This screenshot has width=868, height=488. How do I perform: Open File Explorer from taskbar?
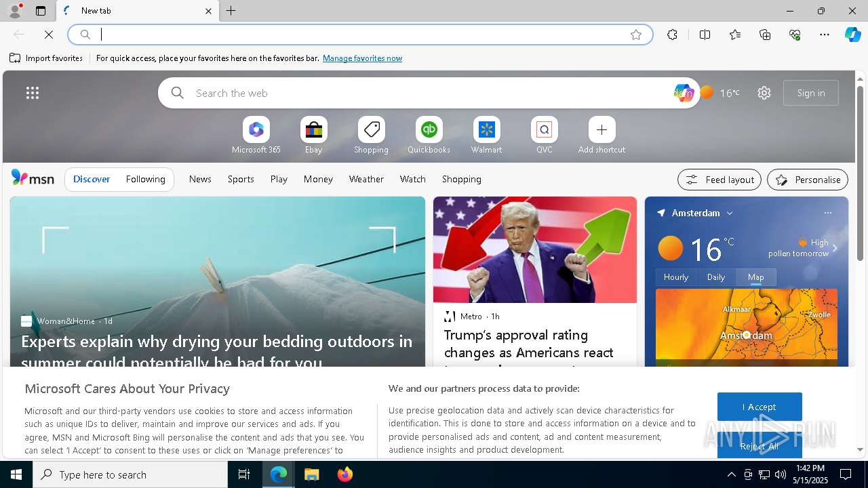click(x=311, y=474)
